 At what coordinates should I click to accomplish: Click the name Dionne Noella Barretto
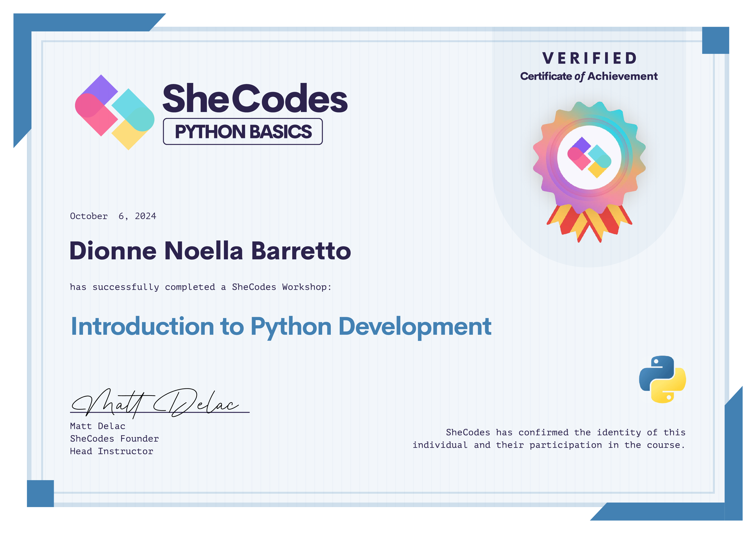210,251
